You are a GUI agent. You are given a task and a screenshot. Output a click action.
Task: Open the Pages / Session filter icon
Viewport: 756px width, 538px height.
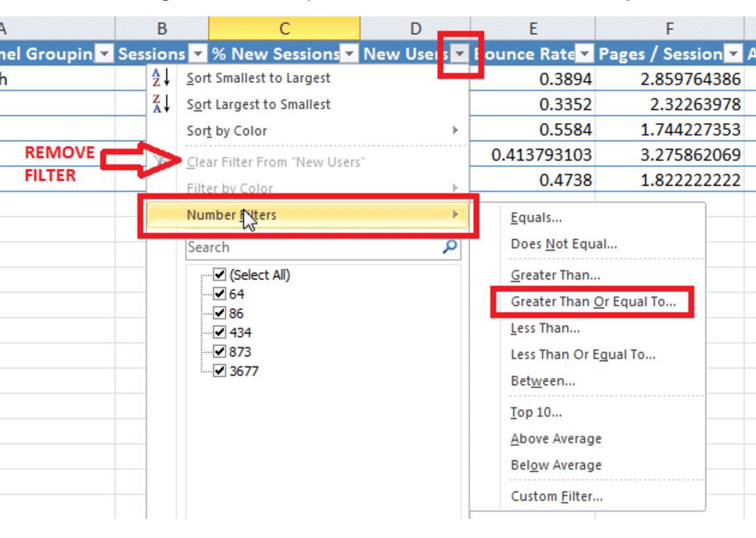(x=734, y=53)
